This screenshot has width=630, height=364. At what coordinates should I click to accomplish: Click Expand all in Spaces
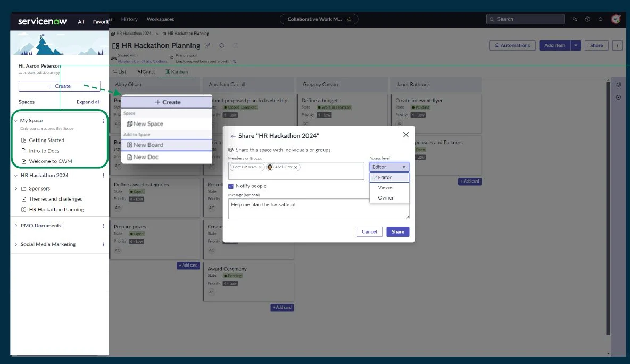(88, 102)
